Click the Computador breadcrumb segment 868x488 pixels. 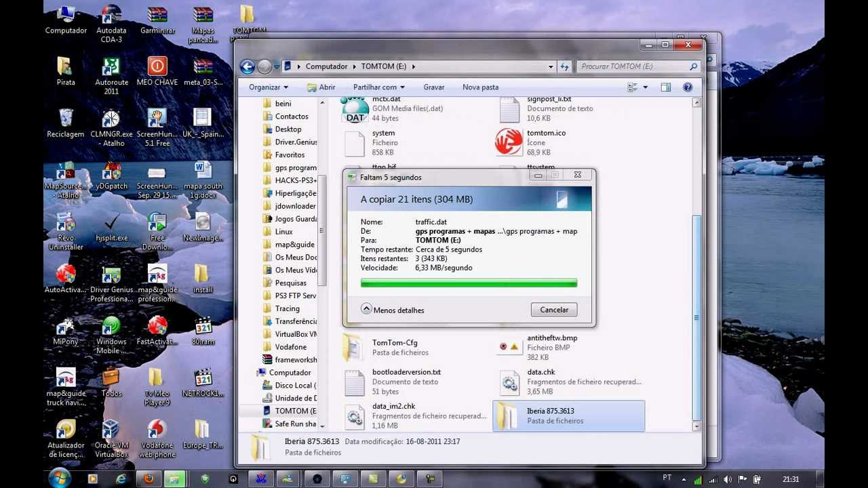pyautogui.click(x=326, y=66)
